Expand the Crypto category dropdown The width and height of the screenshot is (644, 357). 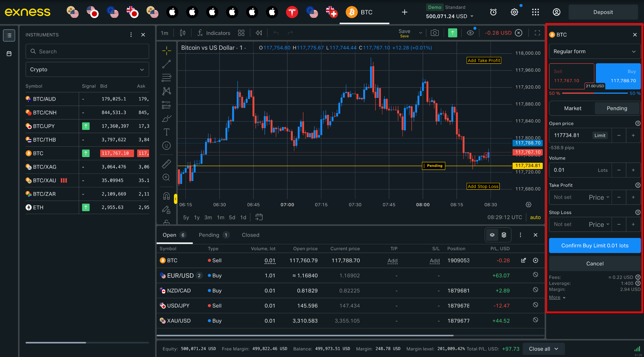(87, 69)
